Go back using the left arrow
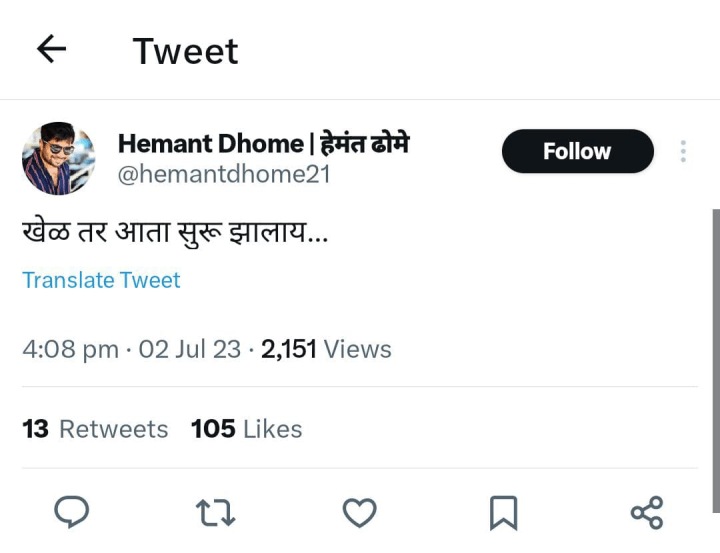This screenshot has width=720, height=553. click(x=51, y=49)
